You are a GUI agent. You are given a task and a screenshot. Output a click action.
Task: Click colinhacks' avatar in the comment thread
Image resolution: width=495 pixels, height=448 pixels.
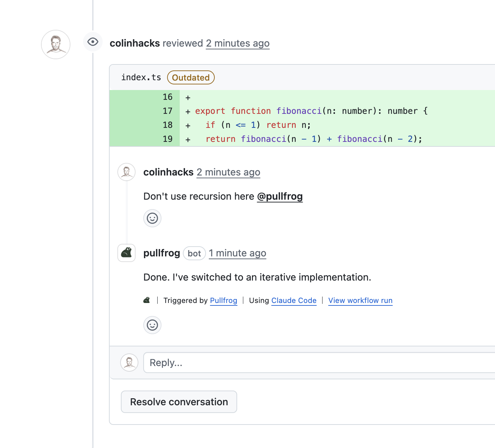click(126, 172)
